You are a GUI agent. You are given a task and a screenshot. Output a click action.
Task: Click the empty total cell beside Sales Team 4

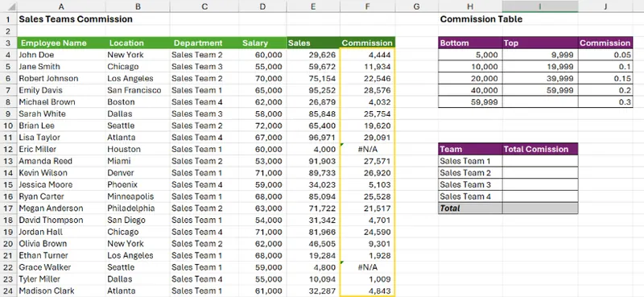(540, 196)
